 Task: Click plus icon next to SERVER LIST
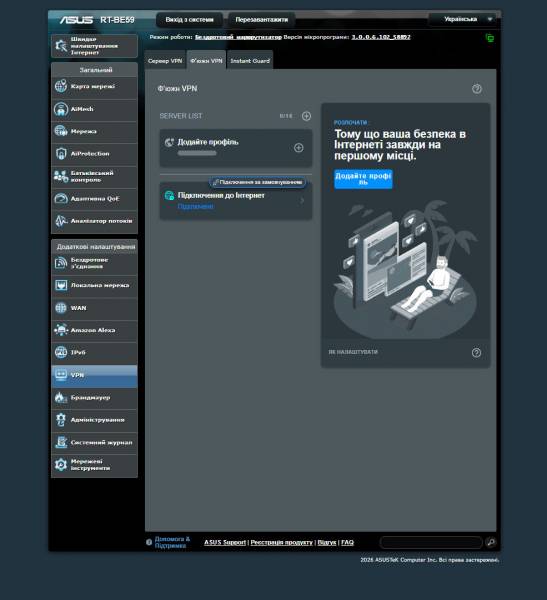pyautogui.click(x=306, y=116)
